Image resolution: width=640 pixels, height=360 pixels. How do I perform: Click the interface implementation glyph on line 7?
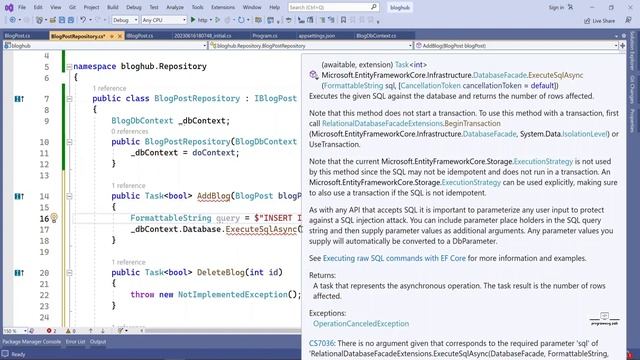coord(19,99)
